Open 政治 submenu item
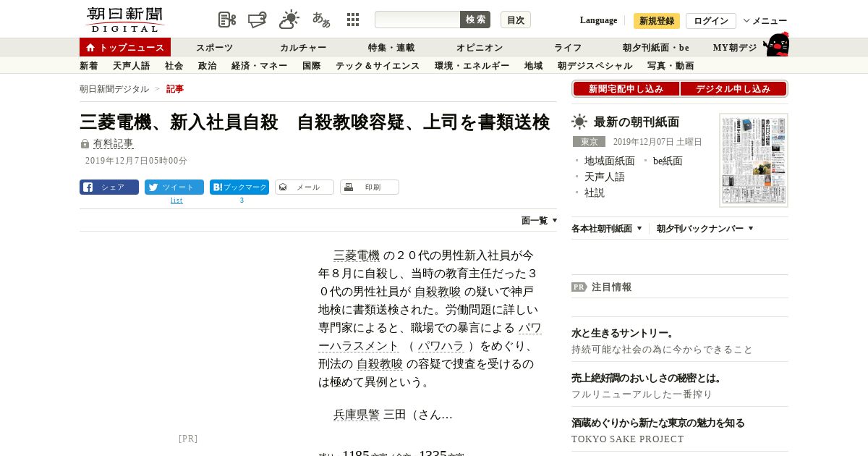The image size is (868, 456). coord(208,65)
